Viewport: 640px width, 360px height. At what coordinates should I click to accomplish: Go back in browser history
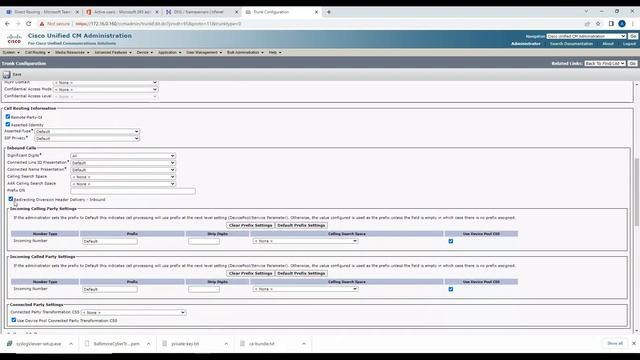click(7, 24)
